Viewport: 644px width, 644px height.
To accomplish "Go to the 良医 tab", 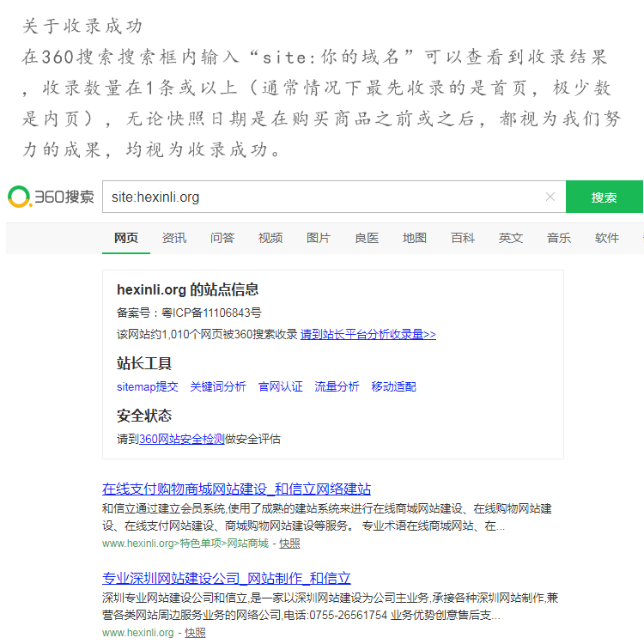I will (367, 238).
